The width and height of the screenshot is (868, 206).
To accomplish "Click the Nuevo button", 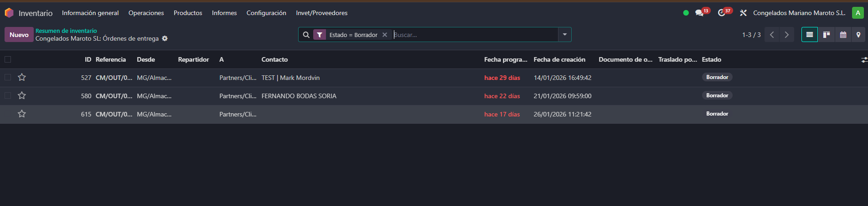I will 19,35.
